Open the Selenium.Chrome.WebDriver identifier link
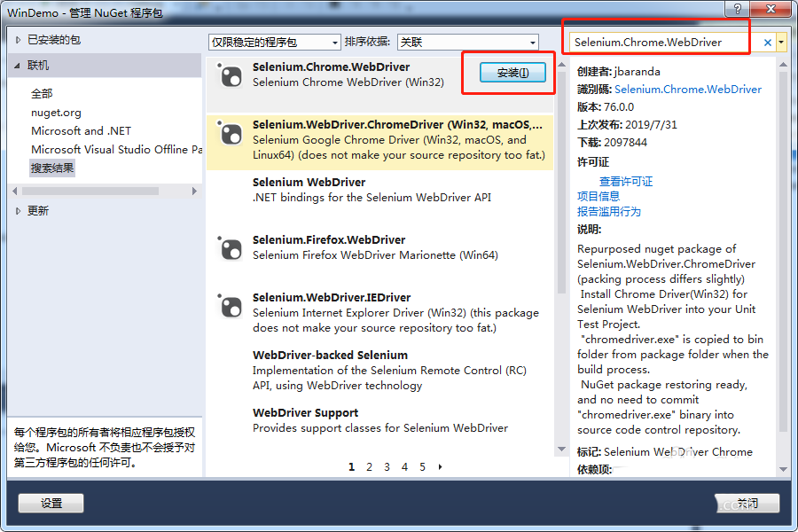The image size is (798, 532). pos(687,89)
